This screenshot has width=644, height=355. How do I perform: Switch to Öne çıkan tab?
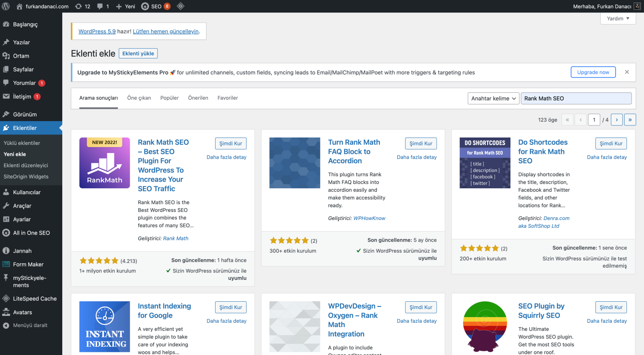point(139,98)
